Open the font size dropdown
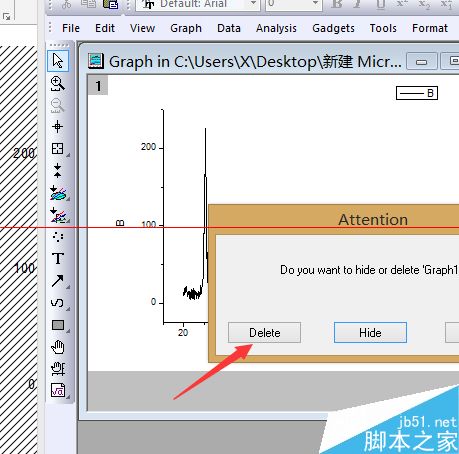The width and height of the screenshot is (459, 454). click(315, 4)
